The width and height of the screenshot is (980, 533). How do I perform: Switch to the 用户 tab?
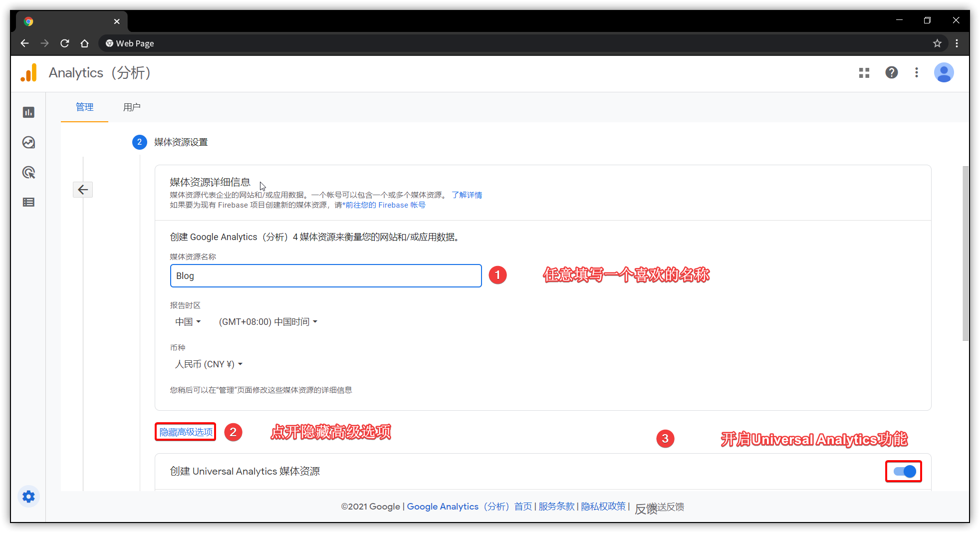pos(132,107)
